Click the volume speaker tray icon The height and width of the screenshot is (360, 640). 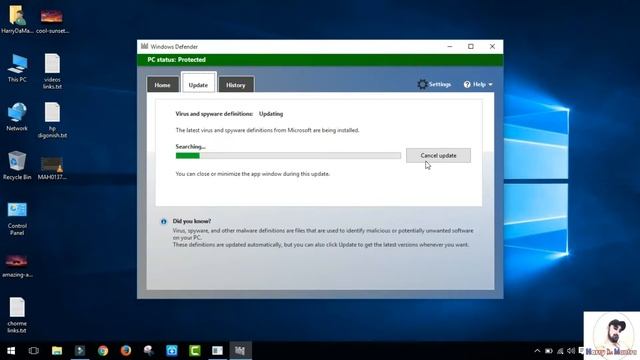coord(571,351)
